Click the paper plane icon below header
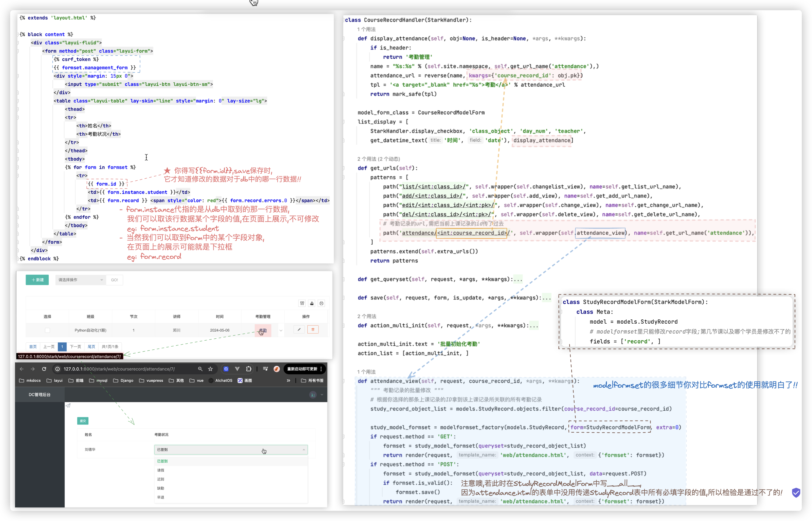Screen dimensions: 812x521 pos(68,405)
